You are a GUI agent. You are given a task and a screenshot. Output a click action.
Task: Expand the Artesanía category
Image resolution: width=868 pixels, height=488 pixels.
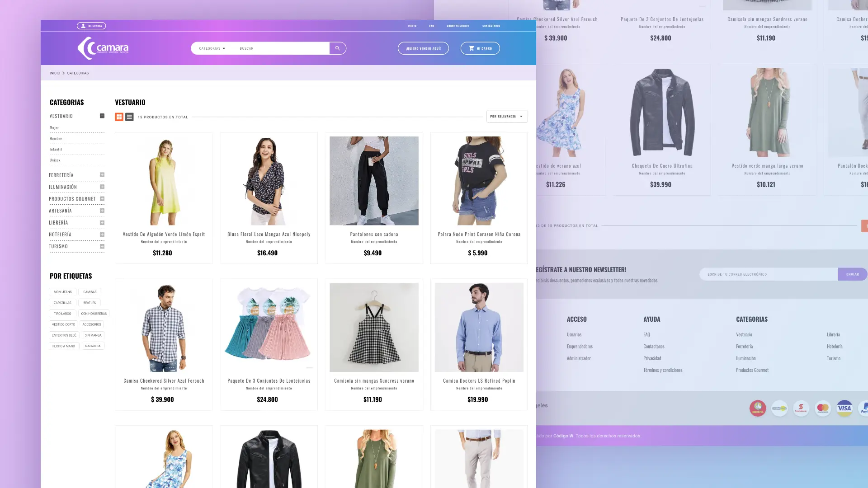point(102,211)
